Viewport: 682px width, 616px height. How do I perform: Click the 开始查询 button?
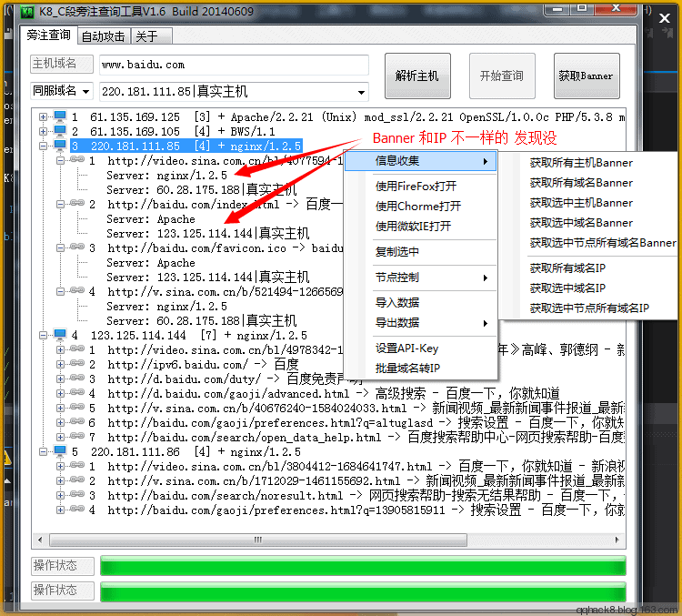point(501,76)
